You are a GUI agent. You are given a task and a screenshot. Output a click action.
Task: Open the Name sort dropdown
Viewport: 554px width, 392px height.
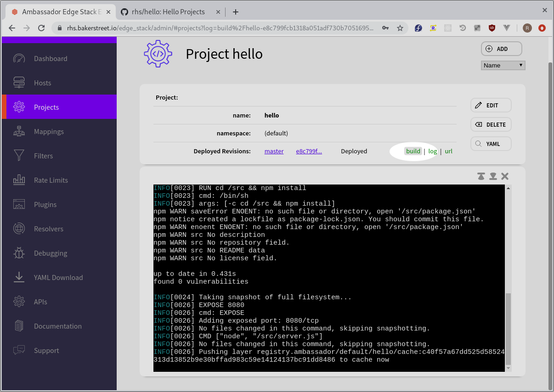tap(503, 65)
